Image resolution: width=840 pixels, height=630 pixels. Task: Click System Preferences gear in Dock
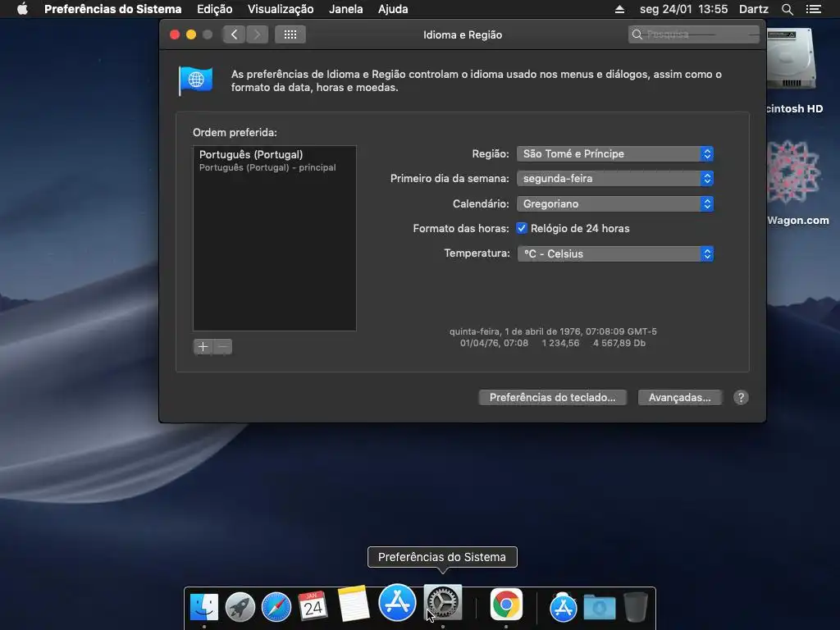coord(443,603)
